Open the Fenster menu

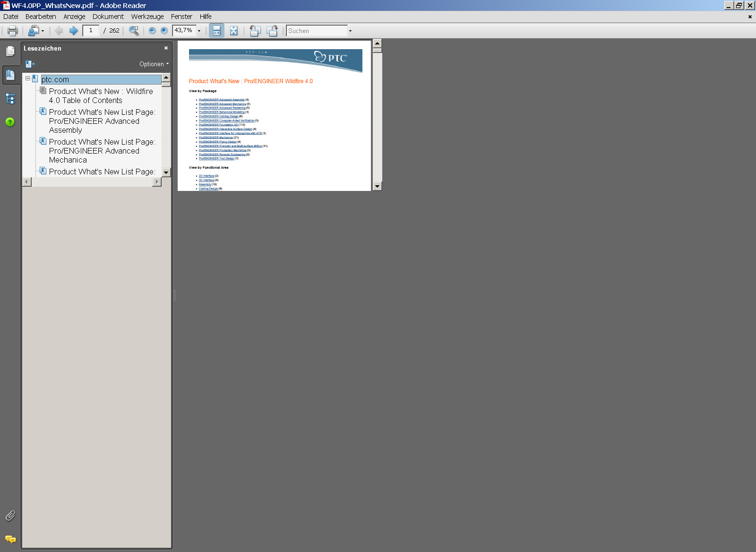pos(181,17)
